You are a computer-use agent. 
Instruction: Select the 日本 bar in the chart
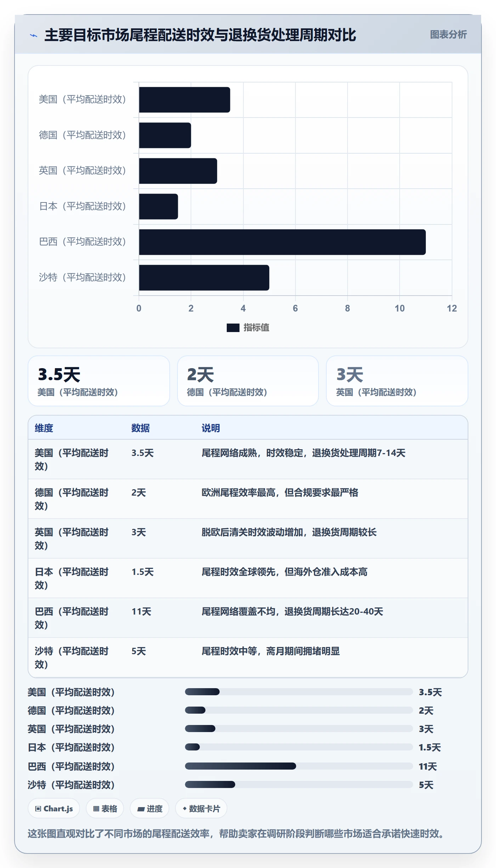(158, 206)
